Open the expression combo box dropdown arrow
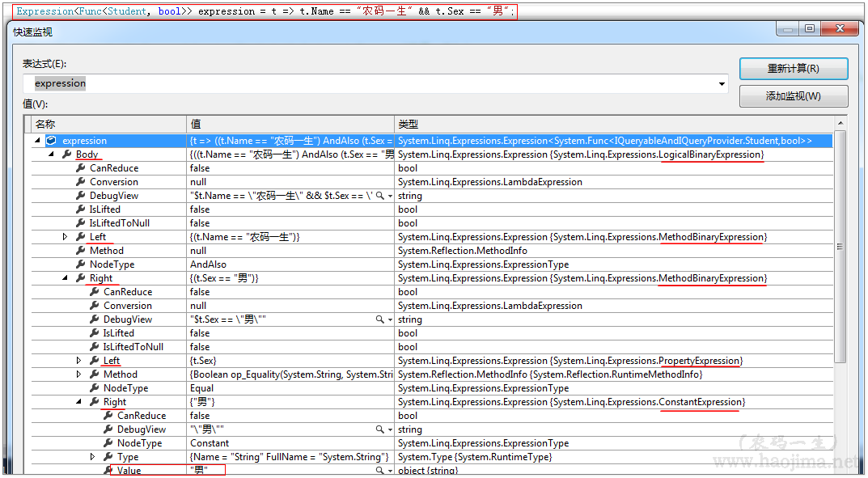 click(721, 84)
